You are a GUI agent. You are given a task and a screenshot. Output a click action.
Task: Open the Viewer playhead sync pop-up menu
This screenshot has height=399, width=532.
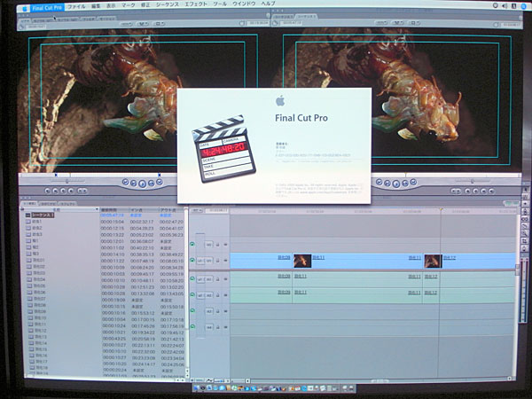click(143, 24)
